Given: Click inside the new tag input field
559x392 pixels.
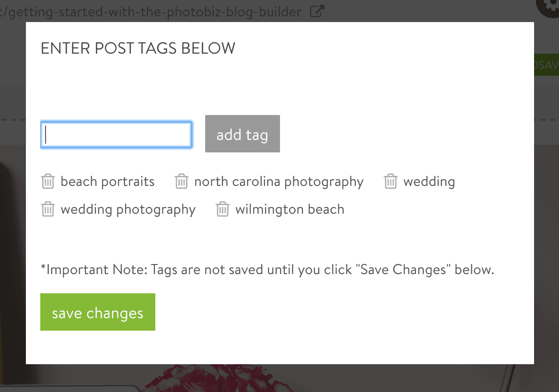Looking at the screenshot, I should [116, 134].
